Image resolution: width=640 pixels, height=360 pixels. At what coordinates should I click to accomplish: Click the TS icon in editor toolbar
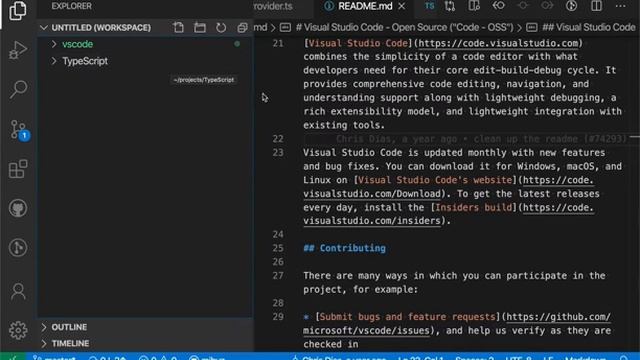click(429, 6)
